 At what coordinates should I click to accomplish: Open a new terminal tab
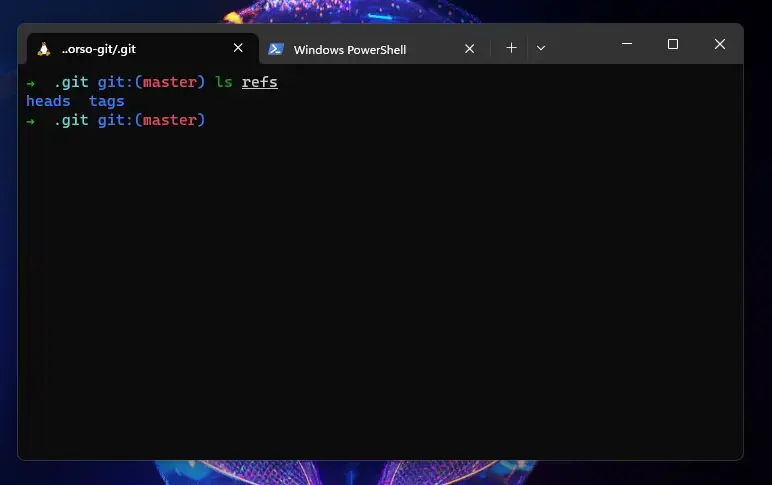pos(512,48)
